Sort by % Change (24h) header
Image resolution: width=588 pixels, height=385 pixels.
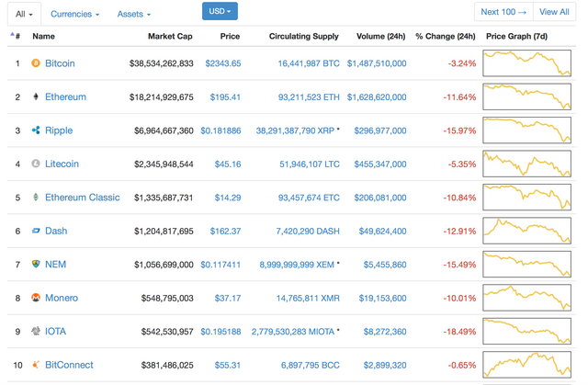coord(445,37)
